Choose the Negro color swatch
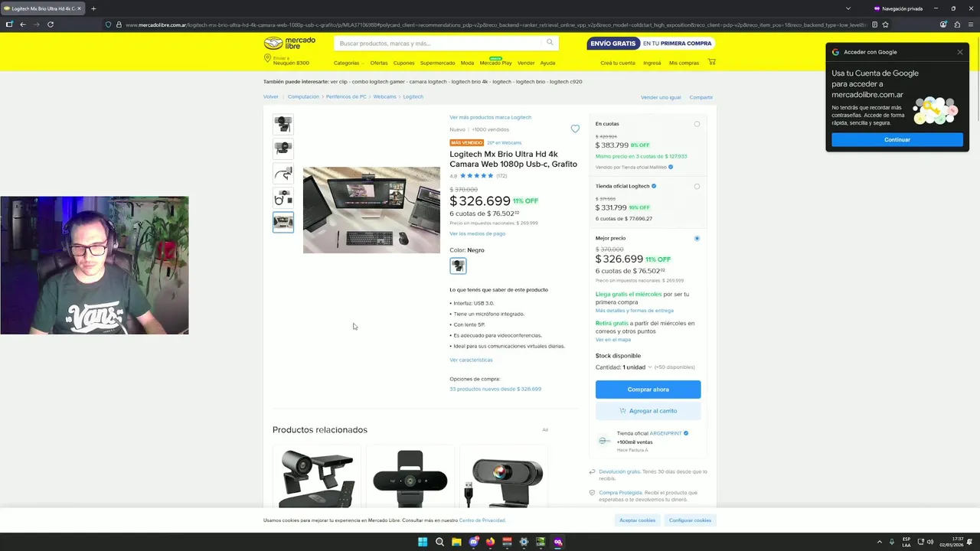Image resolution: width=980 pixels, height=551 pixels. (458, 266)
